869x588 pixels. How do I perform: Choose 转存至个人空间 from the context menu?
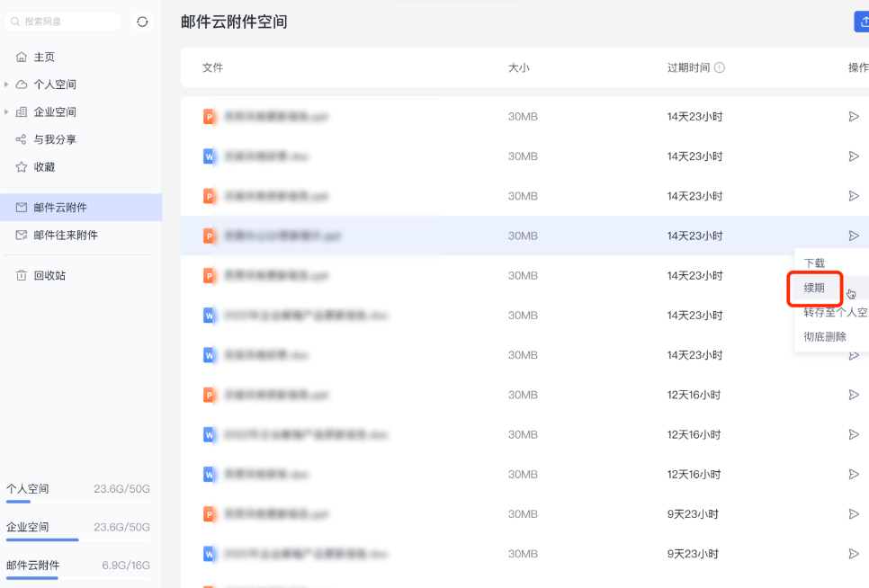[x=836, y=312]
